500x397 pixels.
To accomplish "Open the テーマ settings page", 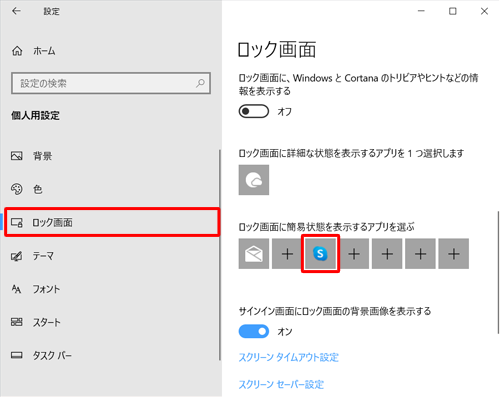I will pos(32,256).
